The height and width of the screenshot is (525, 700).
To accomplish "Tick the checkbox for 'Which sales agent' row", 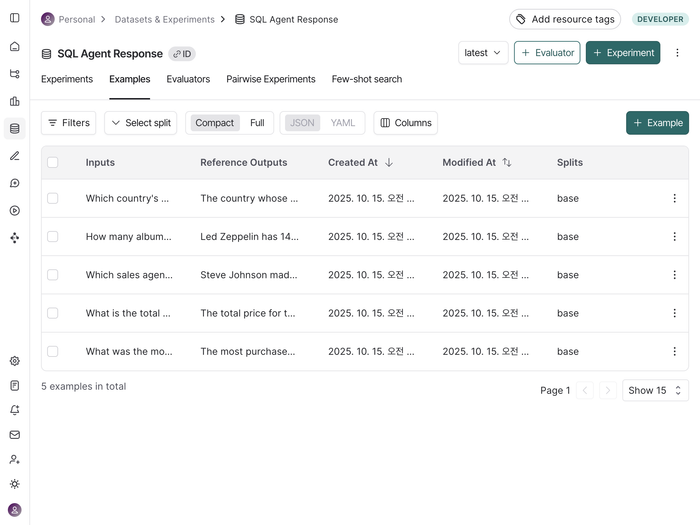I will (x=53, y=275).
